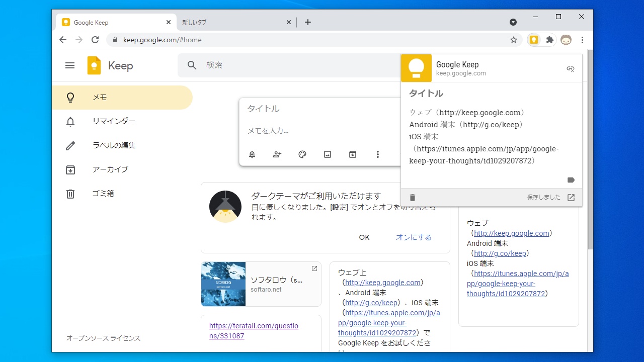Open アーカイブ in sidebar

point(122,170)
